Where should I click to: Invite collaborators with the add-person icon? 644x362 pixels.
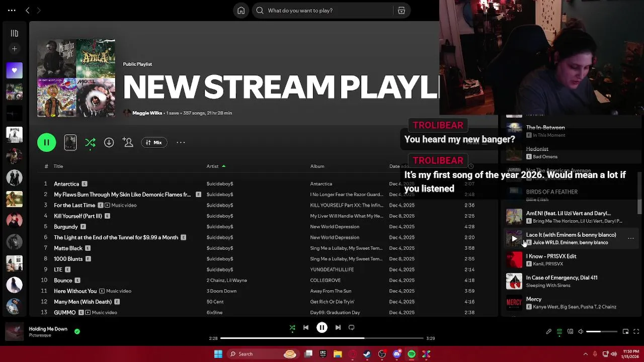pos(128,143)
